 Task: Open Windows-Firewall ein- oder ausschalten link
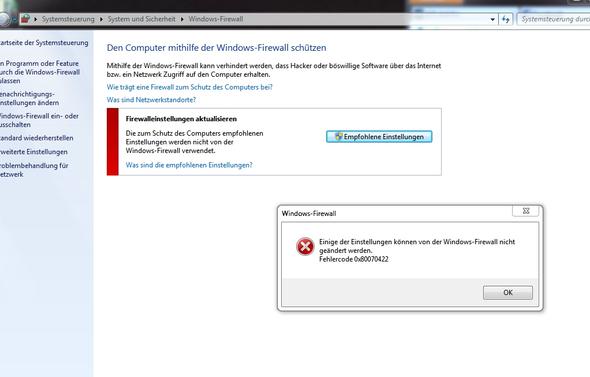click(x=39, y=120)
